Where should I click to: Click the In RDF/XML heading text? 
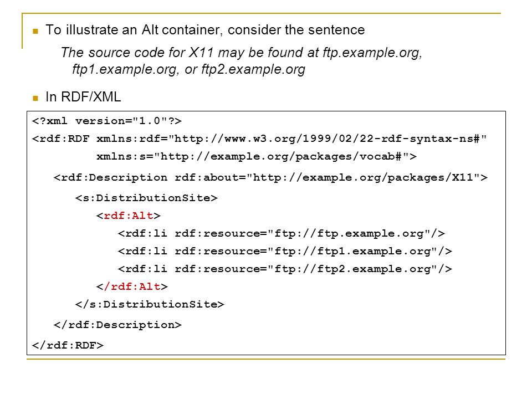coord(83,97)
